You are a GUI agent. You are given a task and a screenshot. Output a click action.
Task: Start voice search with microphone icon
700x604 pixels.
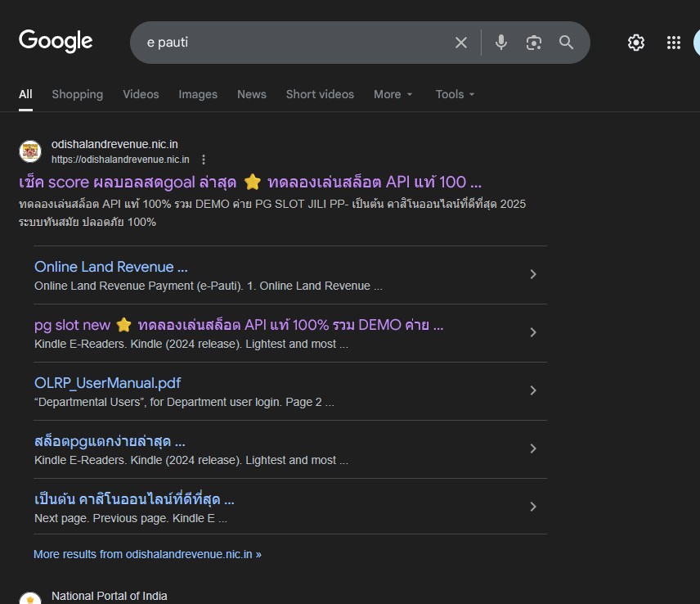point(501,43)
